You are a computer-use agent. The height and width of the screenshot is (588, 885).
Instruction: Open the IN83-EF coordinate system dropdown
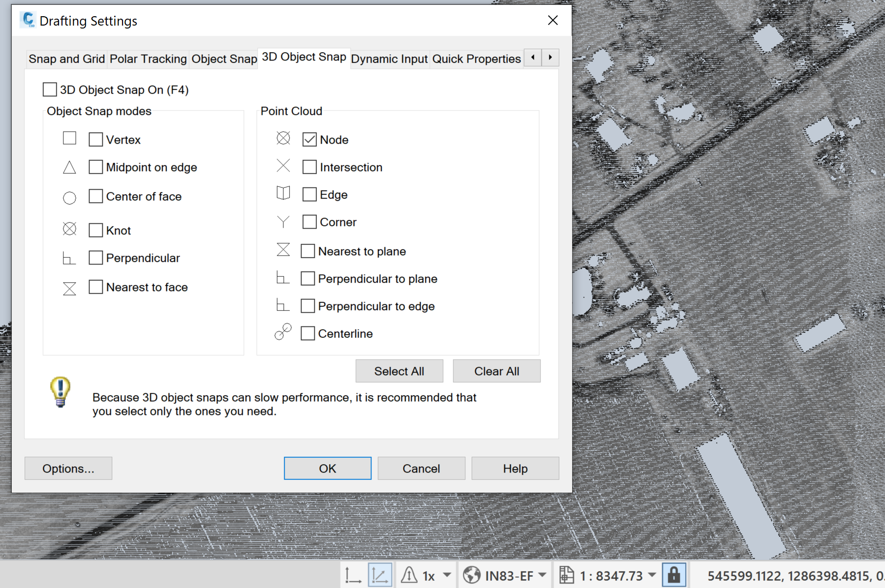[542, 574]
